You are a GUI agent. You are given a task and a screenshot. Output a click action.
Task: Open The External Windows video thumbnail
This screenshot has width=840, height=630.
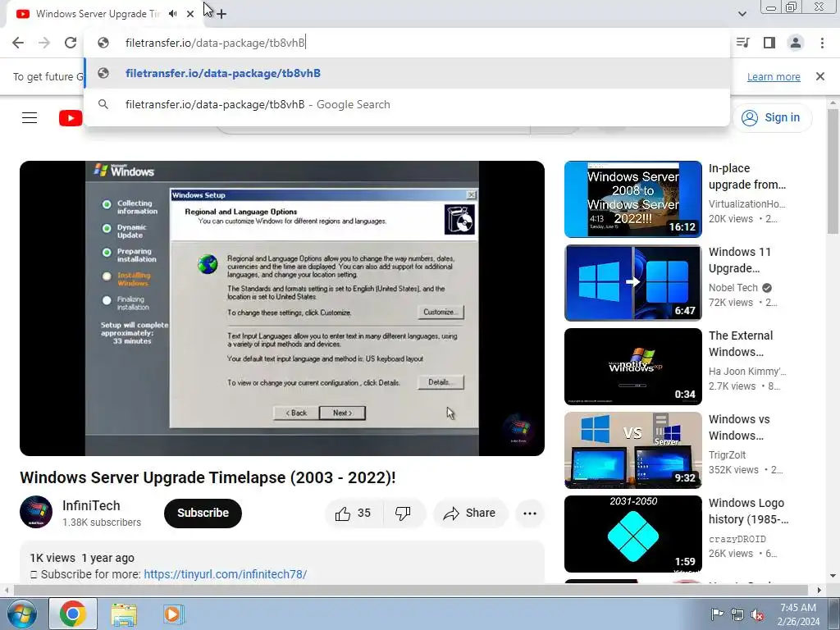pyautogui.click(x=632, y=367)
